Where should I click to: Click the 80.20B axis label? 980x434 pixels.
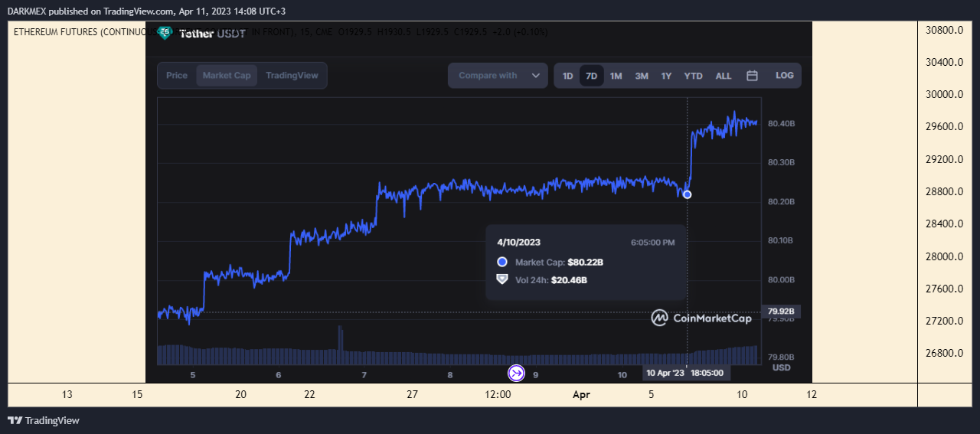[x=781, y=201]
